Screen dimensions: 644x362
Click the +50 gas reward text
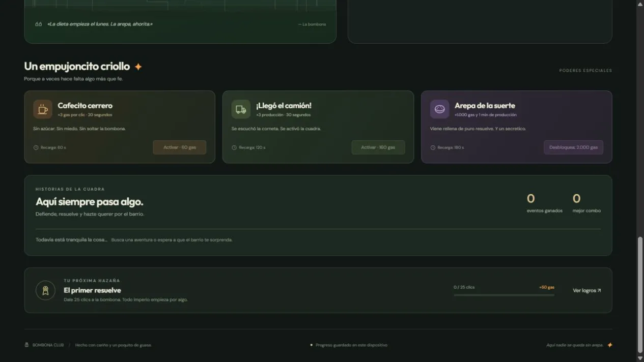click(x=547, y=287)
